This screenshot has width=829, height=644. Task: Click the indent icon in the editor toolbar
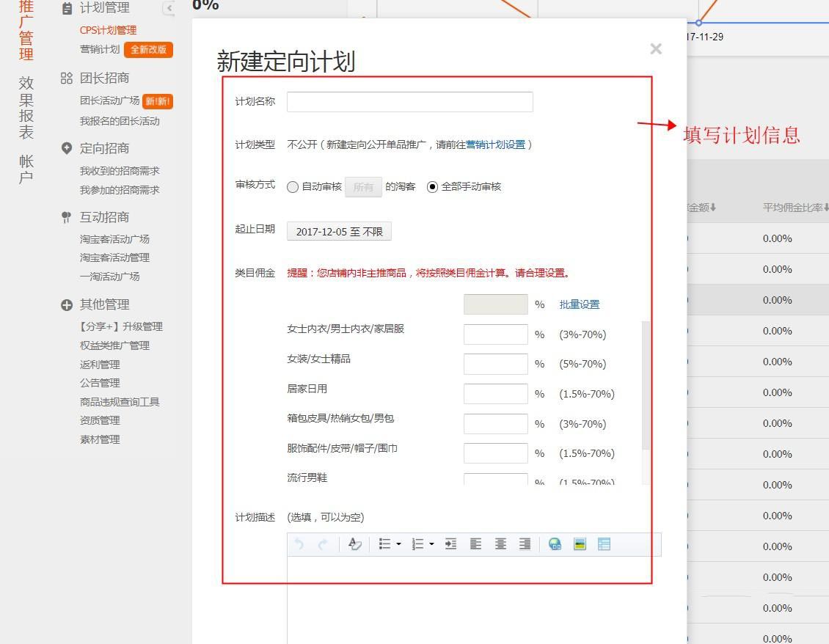[x=450, y=544]
